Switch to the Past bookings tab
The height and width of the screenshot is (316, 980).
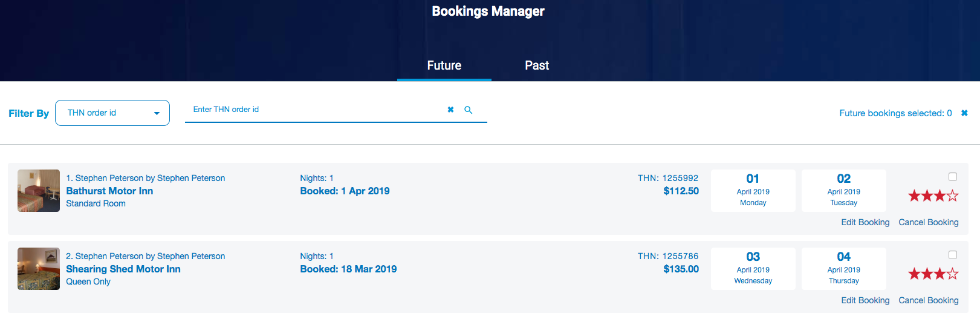(x=537, y=65)
